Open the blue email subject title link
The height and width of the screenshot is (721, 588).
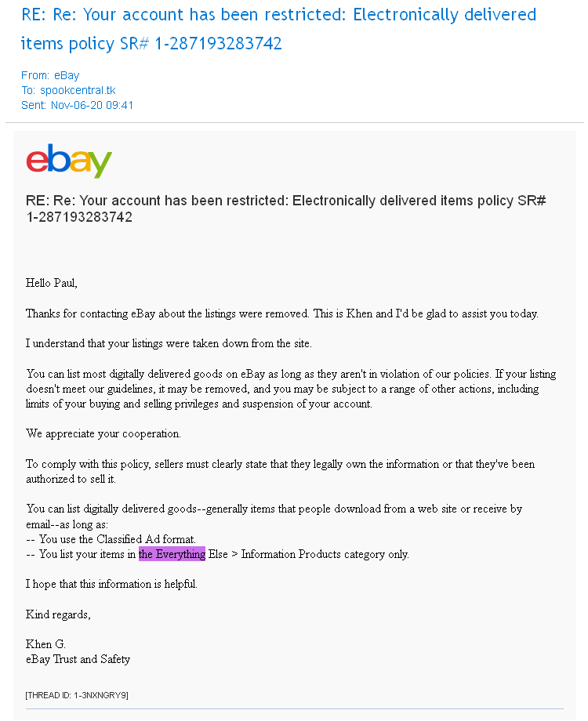pos(279,28)
